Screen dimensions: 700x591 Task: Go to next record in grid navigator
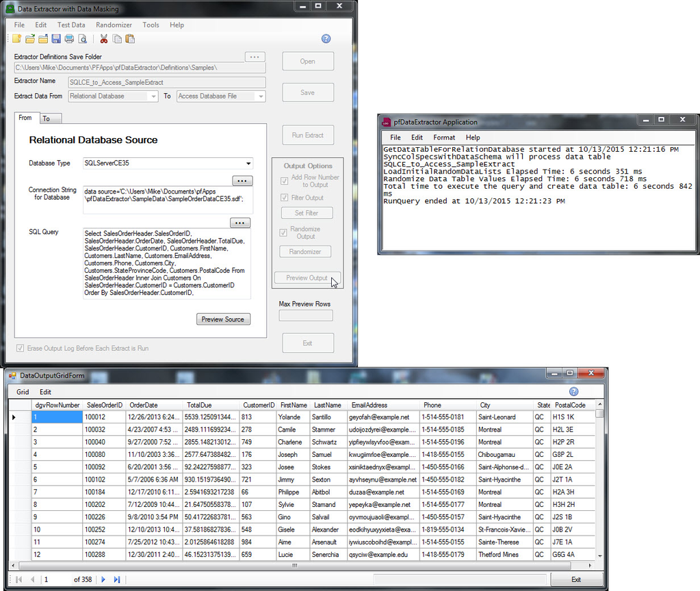pos(104,579)
